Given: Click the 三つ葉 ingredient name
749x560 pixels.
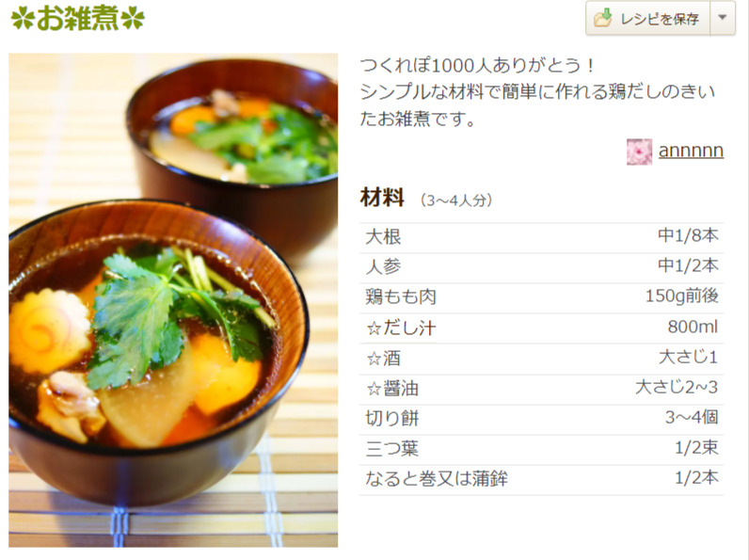Looking at the screenshot, I should click(x=391, y=449).
